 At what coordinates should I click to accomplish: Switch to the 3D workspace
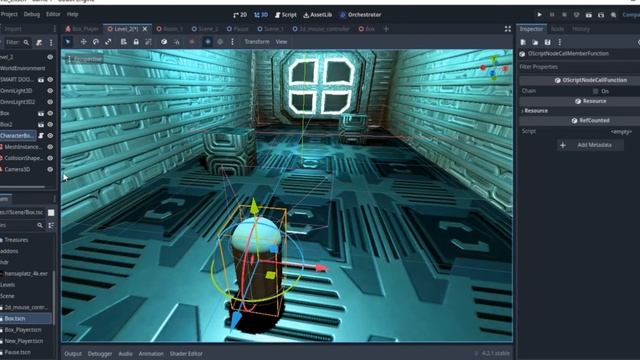(261, 15)
